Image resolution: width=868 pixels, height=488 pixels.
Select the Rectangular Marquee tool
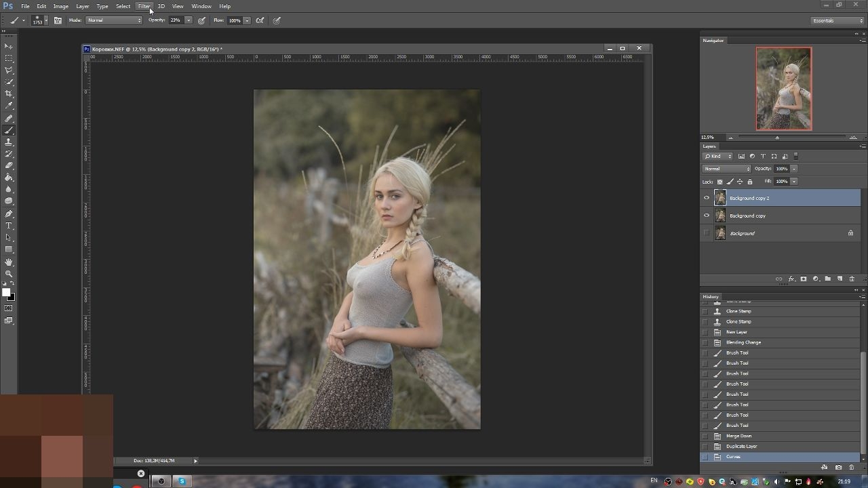click(x=9, y=58)
